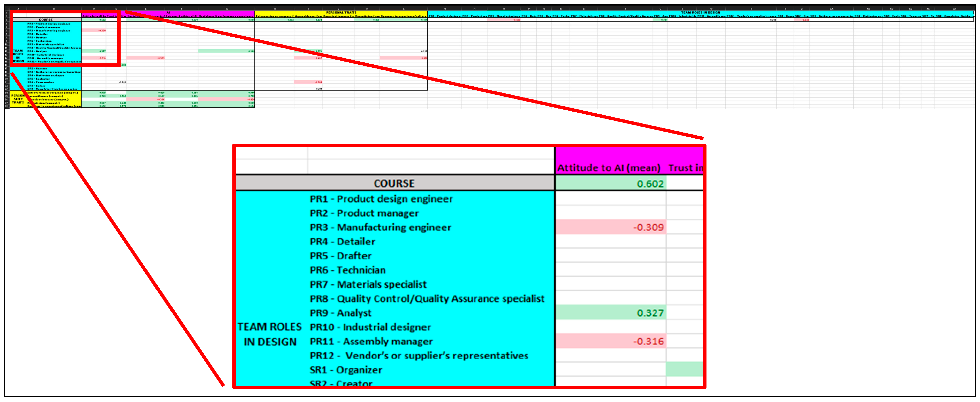Click the 'PR12 - Vendor's or supplier's representatives' label
Screen dimensions: 980x402
(419, 356)
